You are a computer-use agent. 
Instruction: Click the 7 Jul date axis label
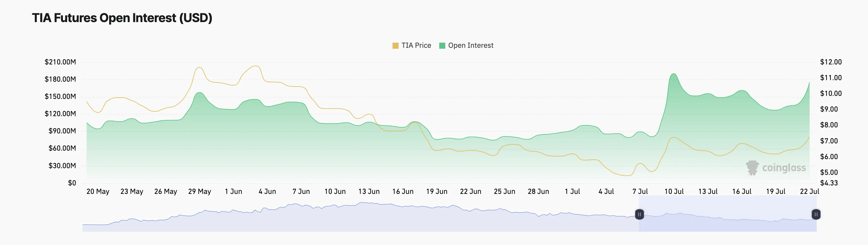coord(640,191)
